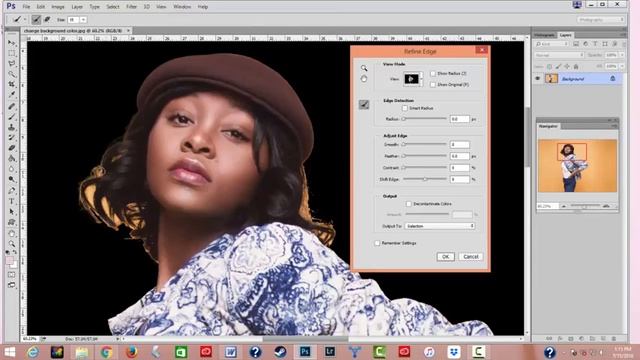Select the Quick Selection tool
This screenshot has width=640, height=360.
[12, 74]
